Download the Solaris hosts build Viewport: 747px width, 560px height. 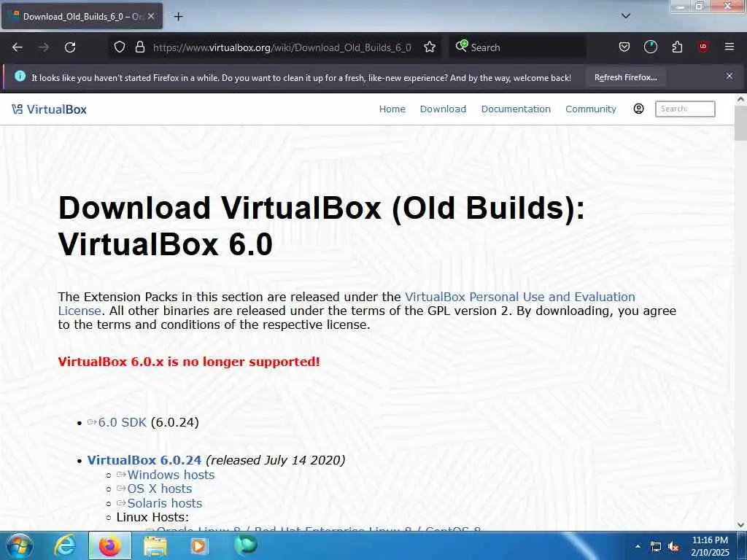(164, 503)
